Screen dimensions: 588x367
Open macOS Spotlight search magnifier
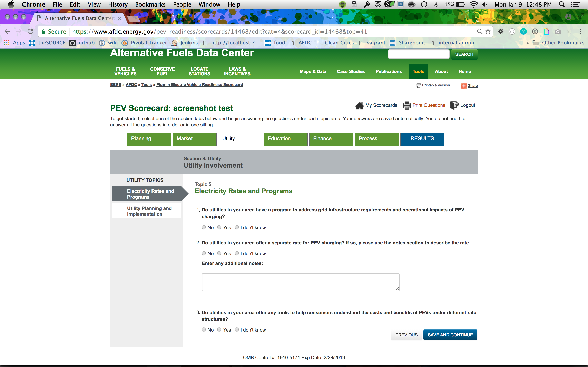[x=562, y=4]
